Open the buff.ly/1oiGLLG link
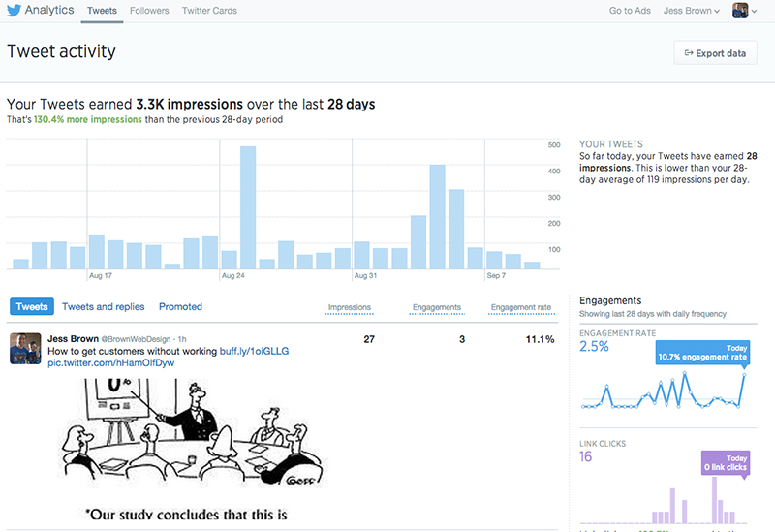 254,351
